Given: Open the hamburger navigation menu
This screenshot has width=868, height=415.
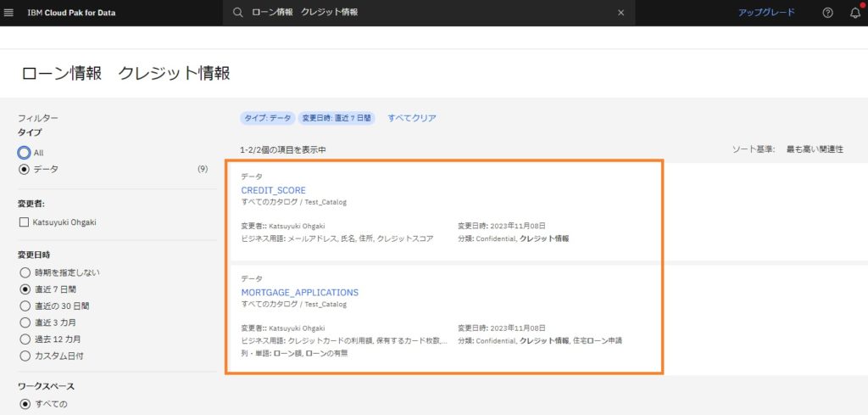Looking at the screenshot, I should point(8,13).
